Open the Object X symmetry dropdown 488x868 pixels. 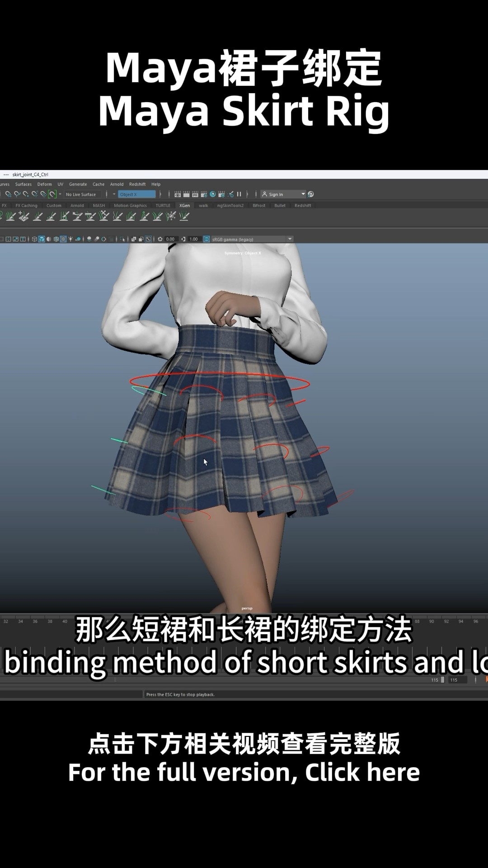[137, 194]
